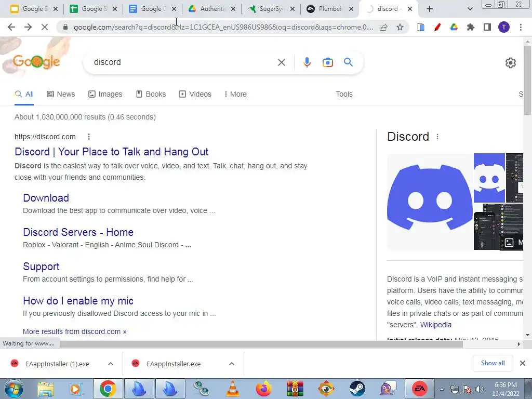Image resolution: width=532 pixels, height=399 pixels.
Task: Open options for Discord knowledge panel
Action: [x=437, y=137]
